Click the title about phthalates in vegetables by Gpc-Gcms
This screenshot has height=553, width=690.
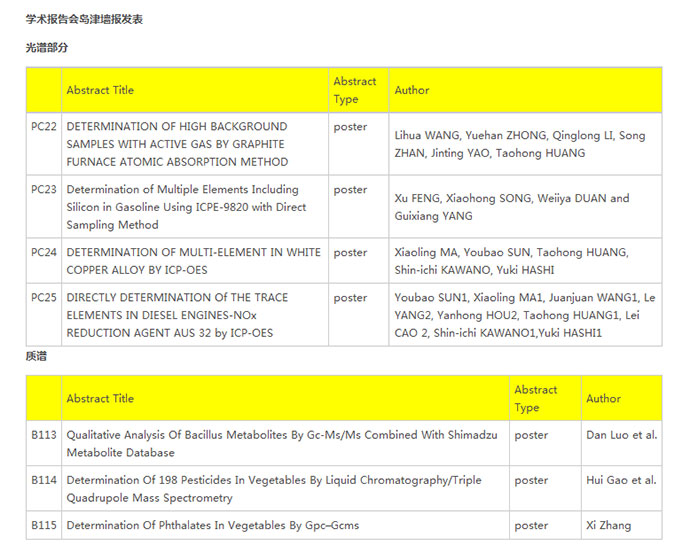pyautogui.click(x=213, y=526)
